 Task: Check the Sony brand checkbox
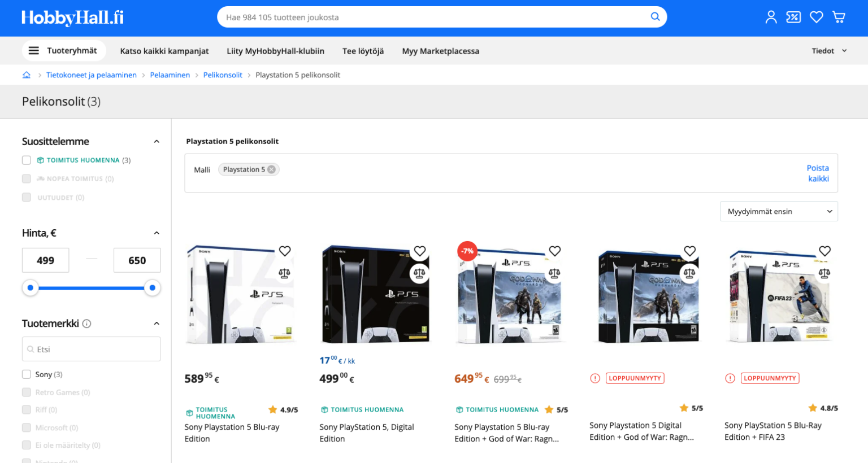(27, 374)
